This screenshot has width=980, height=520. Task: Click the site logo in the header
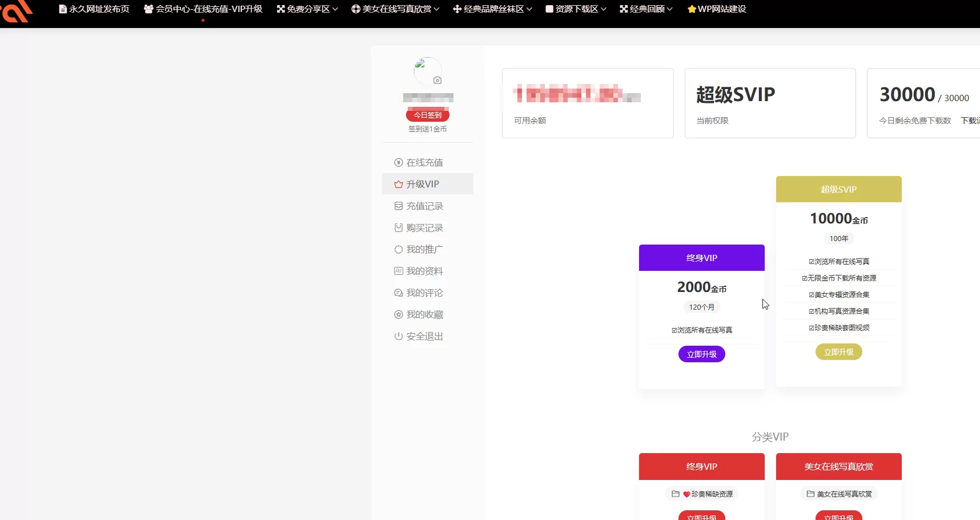[16, 11]
